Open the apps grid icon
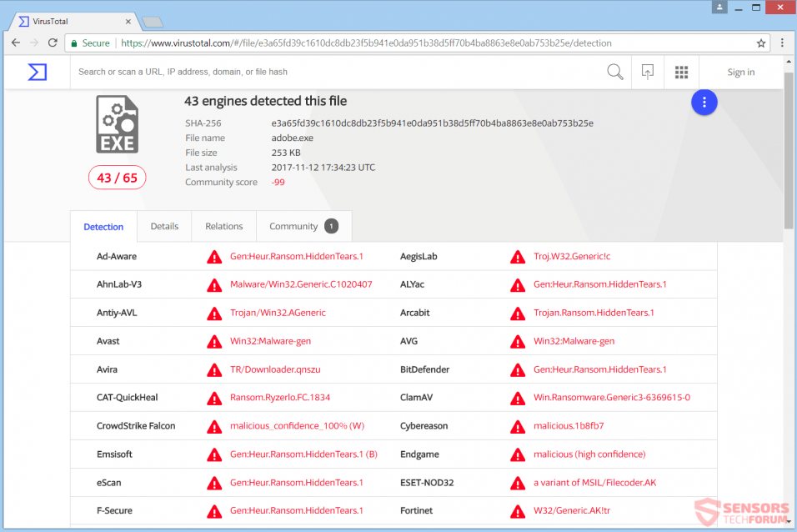Image resolution: width=797 pixels, height=532 pixels. click(x=681, y=72)
